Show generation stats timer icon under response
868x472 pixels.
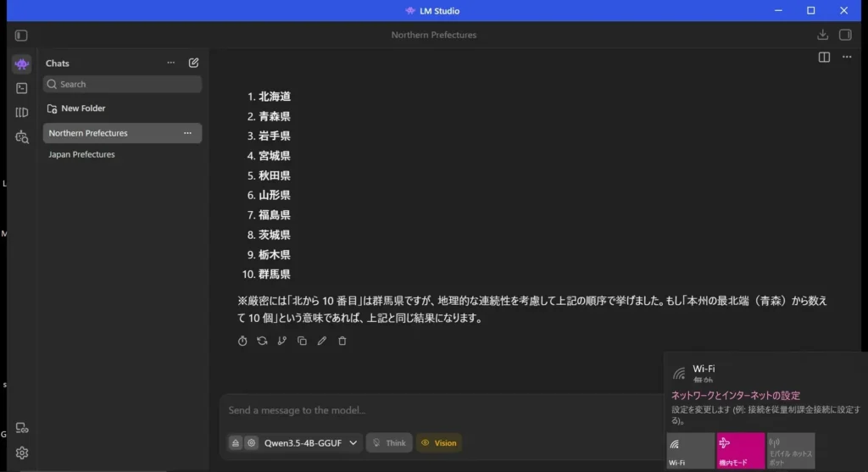click(x=242, y=341)
